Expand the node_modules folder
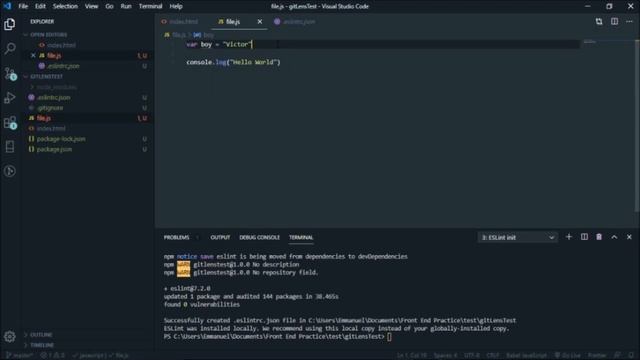The height and width of the screenshot is (360, 640). pos(53,87)
